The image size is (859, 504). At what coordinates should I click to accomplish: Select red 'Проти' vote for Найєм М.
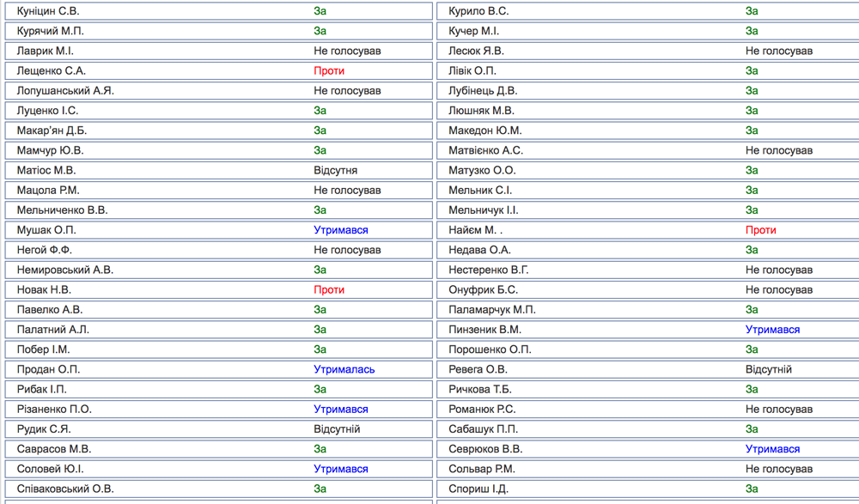coord(761,230)
